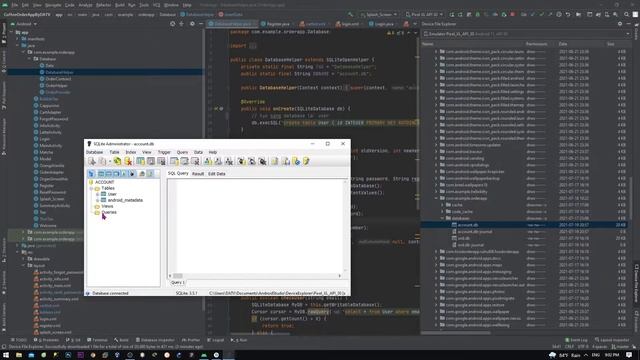The width and height of the screenshot is (640, 360).
Task: Click the weather widget in taskbar
Action: click(565, 355)
